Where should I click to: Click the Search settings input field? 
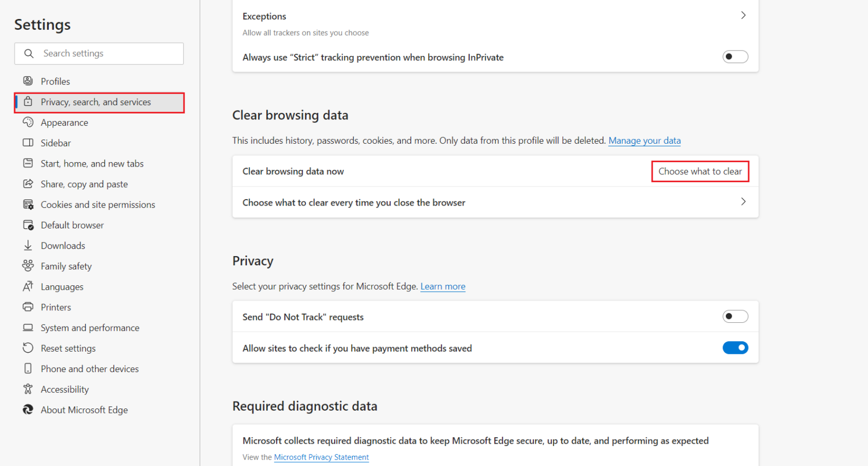[x=108, y=53]
